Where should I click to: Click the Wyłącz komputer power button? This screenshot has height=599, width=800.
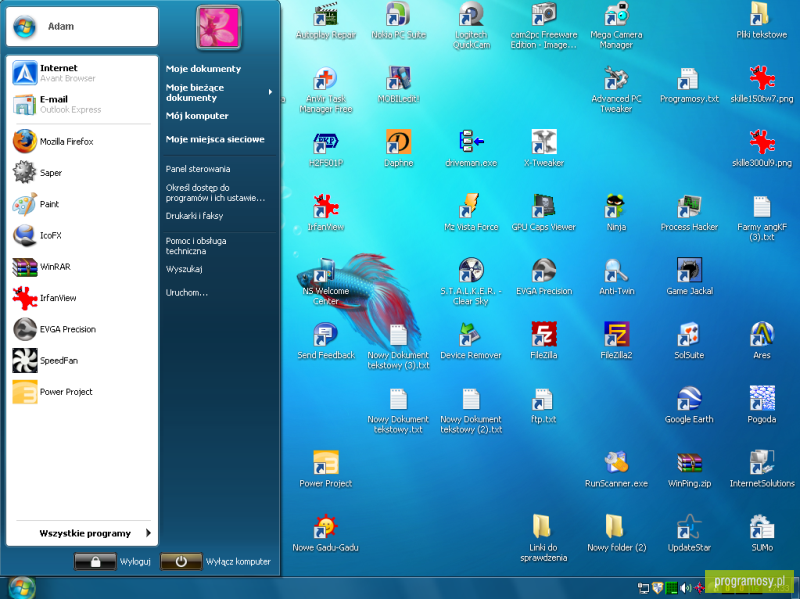point(181,561)
